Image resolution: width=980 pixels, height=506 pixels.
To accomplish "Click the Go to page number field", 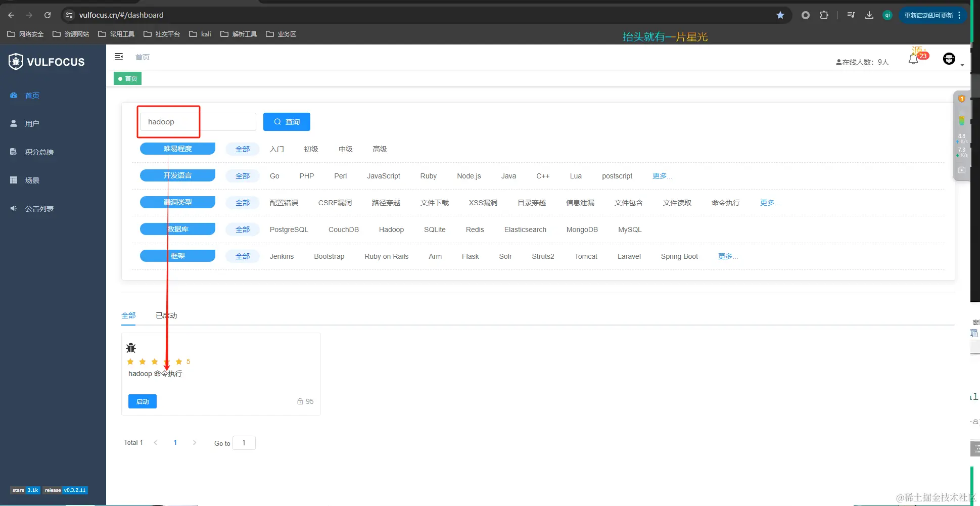I will pyautogui.click(x=244, y=443).
